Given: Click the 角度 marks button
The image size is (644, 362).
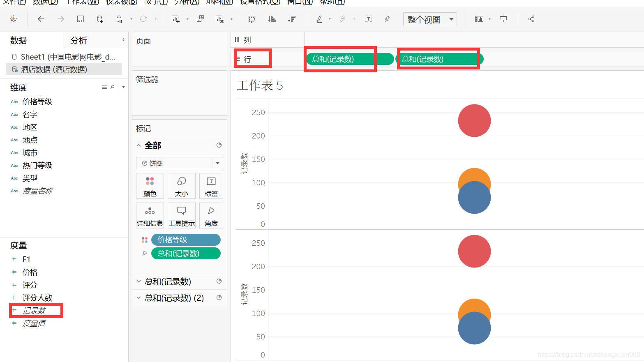Looking at the screenshot, I should click(211, 216).
